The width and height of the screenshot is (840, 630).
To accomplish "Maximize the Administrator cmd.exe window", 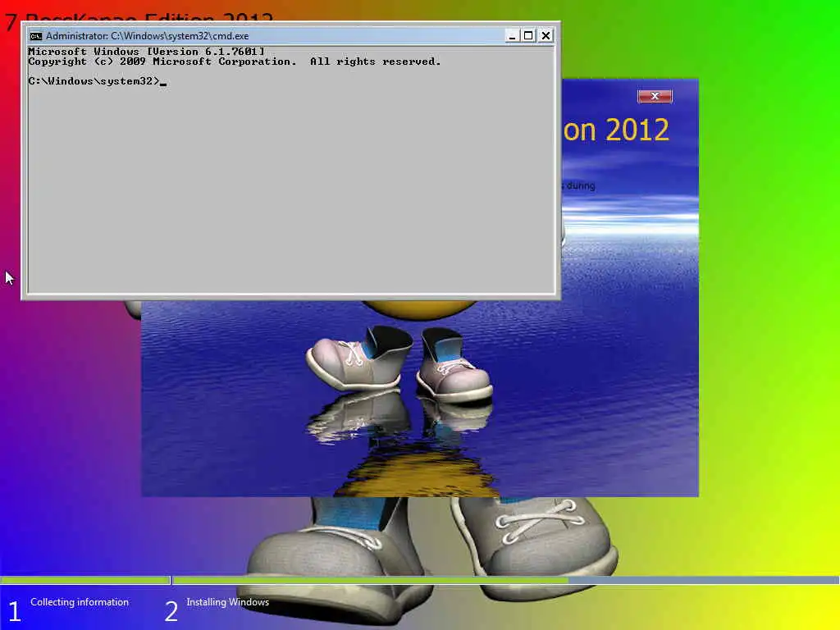I will pyautogui.click(x=529, y=36).
